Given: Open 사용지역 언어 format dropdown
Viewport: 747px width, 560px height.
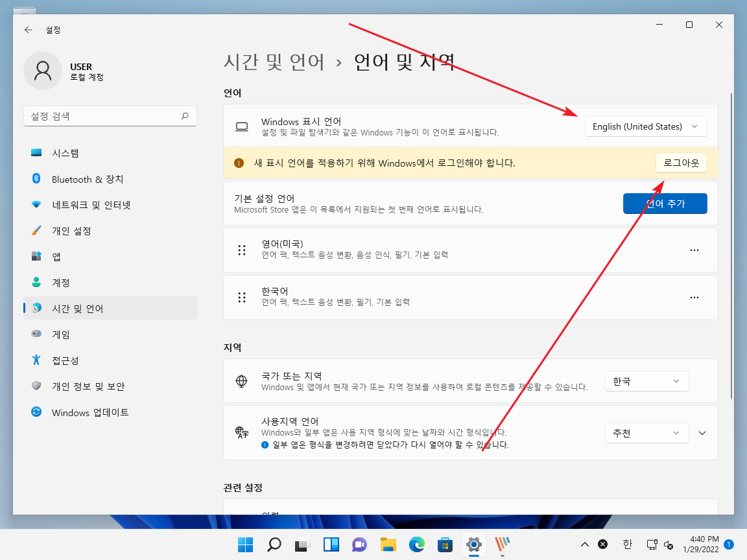Looking at the screenshot, I should pyautogui.click(x=646, y=434).
